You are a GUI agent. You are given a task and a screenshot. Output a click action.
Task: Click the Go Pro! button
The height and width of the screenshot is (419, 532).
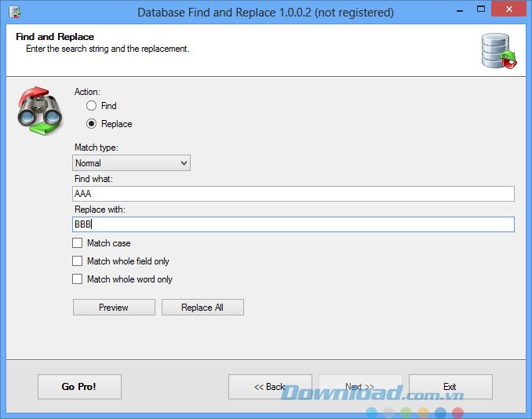click(79, 387)
